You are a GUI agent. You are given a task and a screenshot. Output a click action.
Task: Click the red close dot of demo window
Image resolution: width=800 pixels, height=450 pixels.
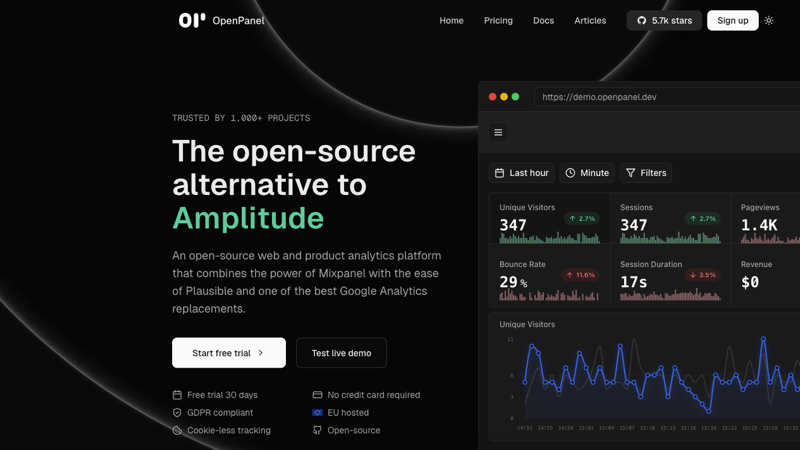492,97
